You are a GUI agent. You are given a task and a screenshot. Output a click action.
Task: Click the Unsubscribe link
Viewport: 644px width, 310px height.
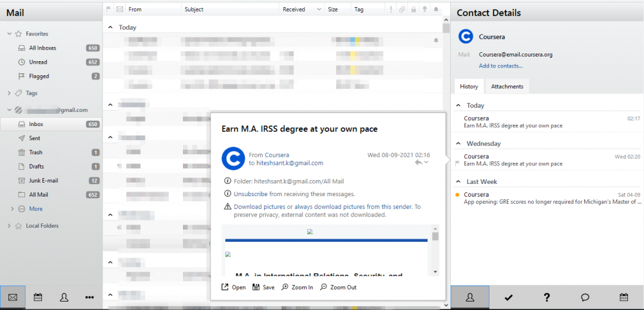coord(250,194)
